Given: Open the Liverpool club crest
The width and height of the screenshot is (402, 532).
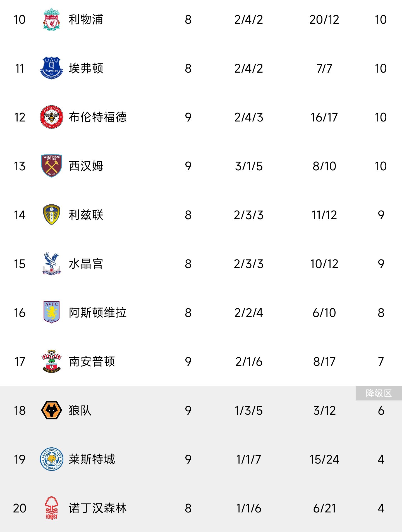Looking at the screenshot, I should (x=51, y=19).
